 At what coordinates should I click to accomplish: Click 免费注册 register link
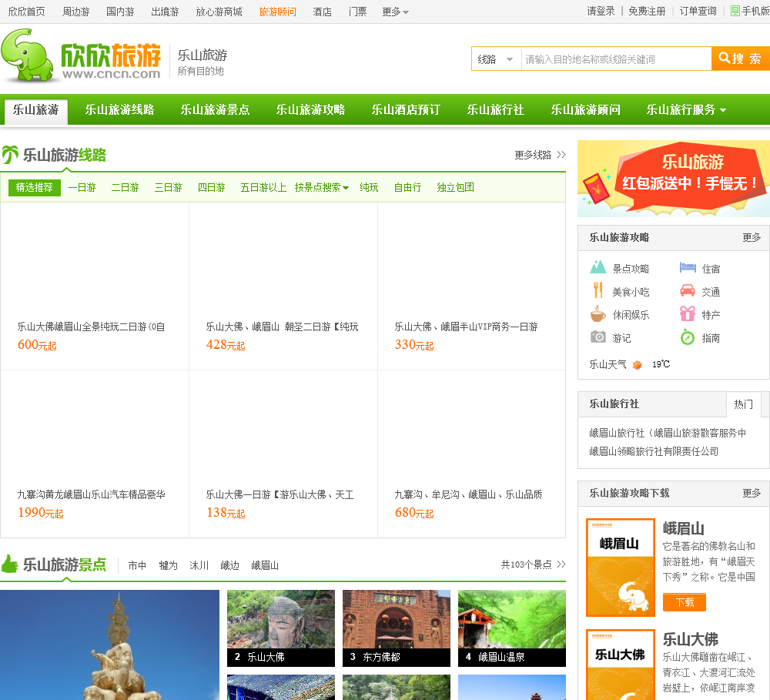(647, 11)
